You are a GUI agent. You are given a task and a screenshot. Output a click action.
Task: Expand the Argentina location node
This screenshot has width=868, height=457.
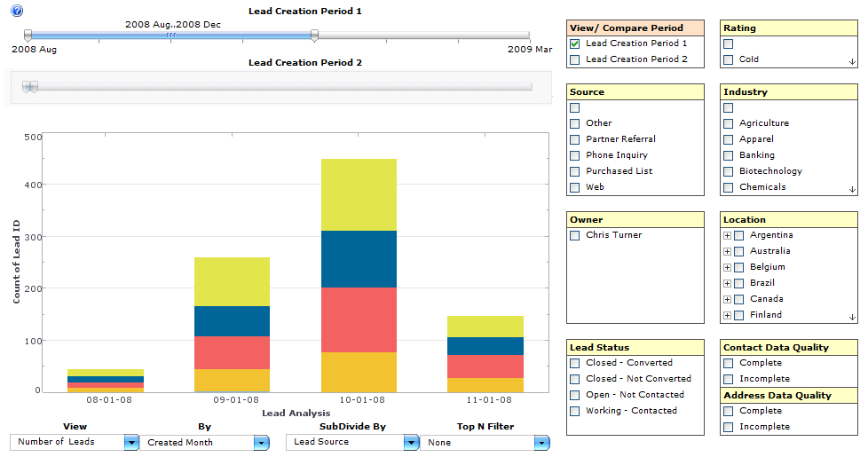[x=727, y=236]
